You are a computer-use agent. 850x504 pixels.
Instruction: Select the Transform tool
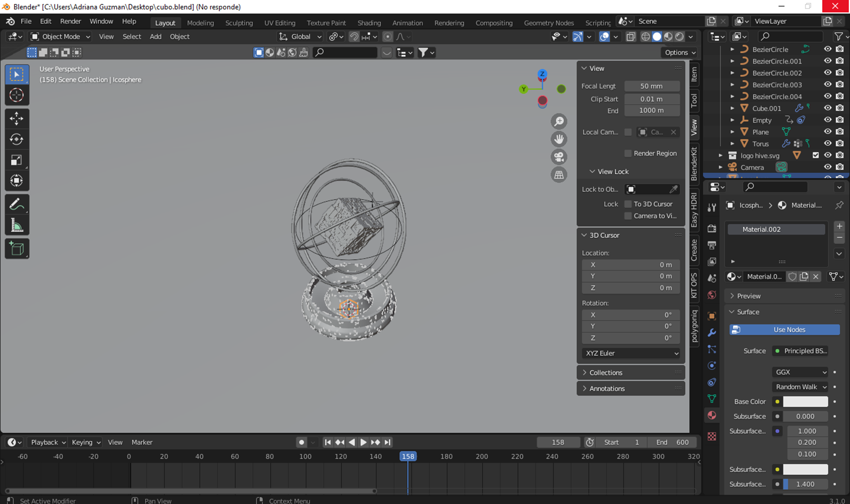pos(17,181)
